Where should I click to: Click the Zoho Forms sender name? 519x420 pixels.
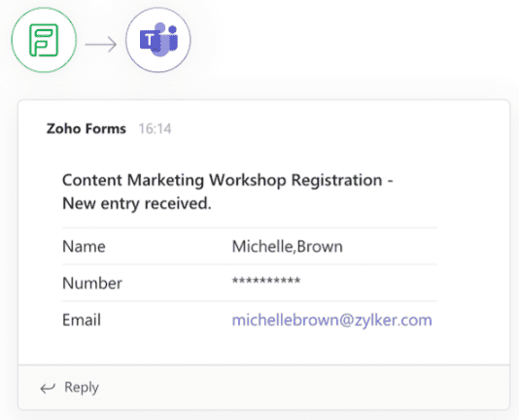coord(86,128)
